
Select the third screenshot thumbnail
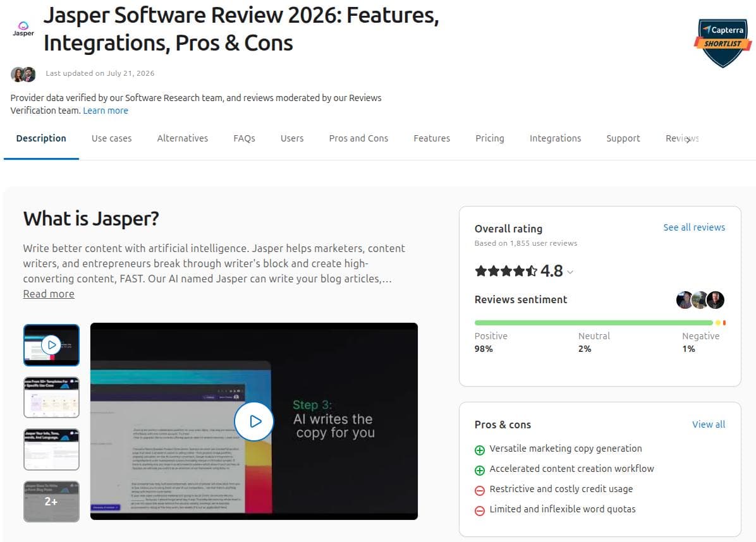pos(52,449)
